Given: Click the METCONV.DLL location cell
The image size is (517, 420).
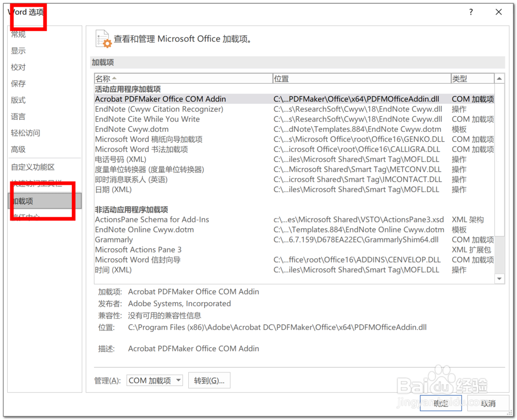Looking at the screenshot, I should click(x=357, y=170).
